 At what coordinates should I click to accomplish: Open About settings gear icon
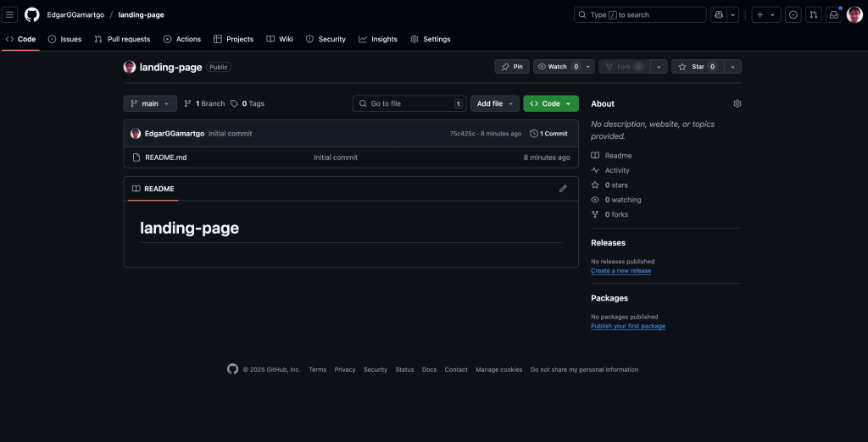737,103
